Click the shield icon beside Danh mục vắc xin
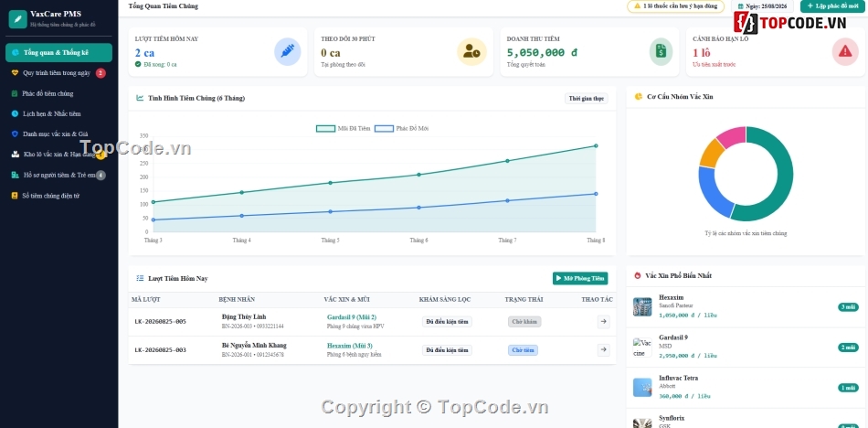The height and width of the screenshot is (428, 868). 15,134
